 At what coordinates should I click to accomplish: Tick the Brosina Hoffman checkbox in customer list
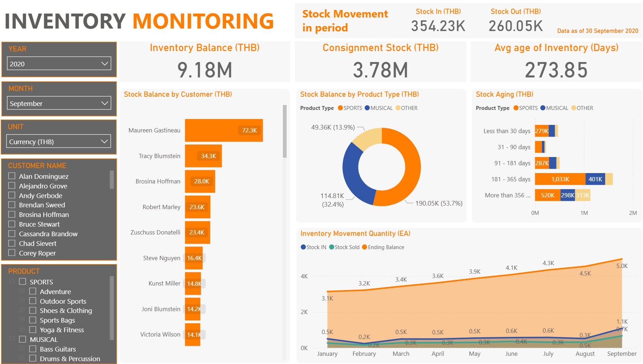[12, 214]
